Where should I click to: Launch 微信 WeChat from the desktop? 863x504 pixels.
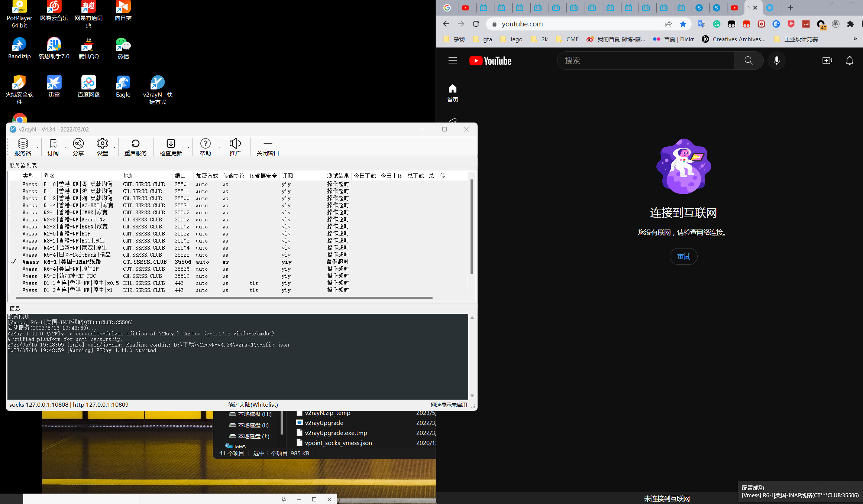pos(123,48)
